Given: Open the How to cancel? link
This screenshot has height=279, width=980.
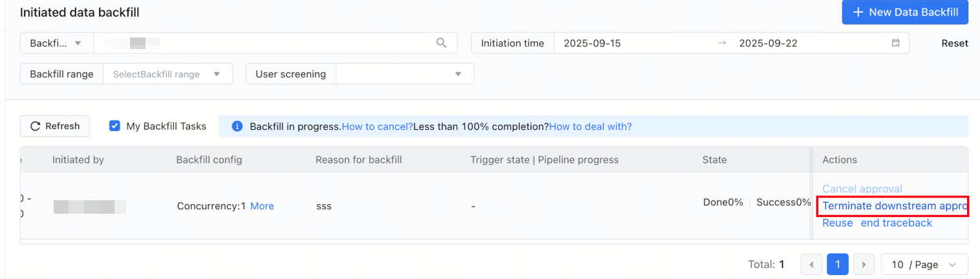Looking at the screenshot, I should click(x=377, y=127).
